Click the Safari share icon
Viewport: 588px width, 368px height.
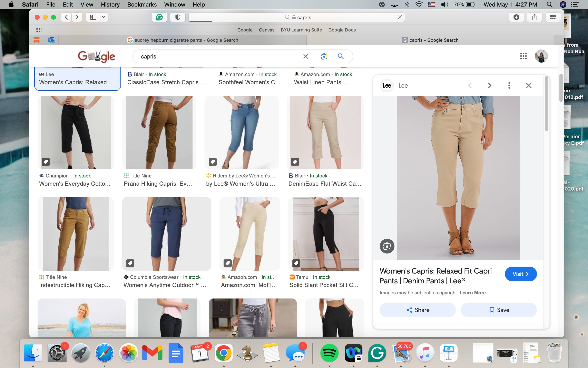535,17
